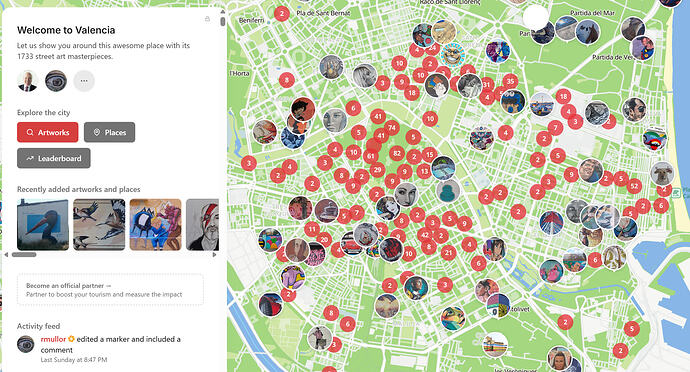Follow the Become an official partner link
The height and width of the screenshot is (372, 690).
69,285
